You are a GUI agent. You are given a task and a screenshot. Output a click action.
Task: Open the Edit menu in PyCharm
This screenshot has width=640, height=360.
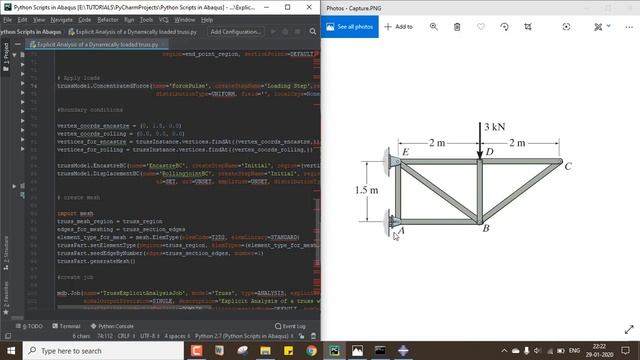tap(22, 20)
